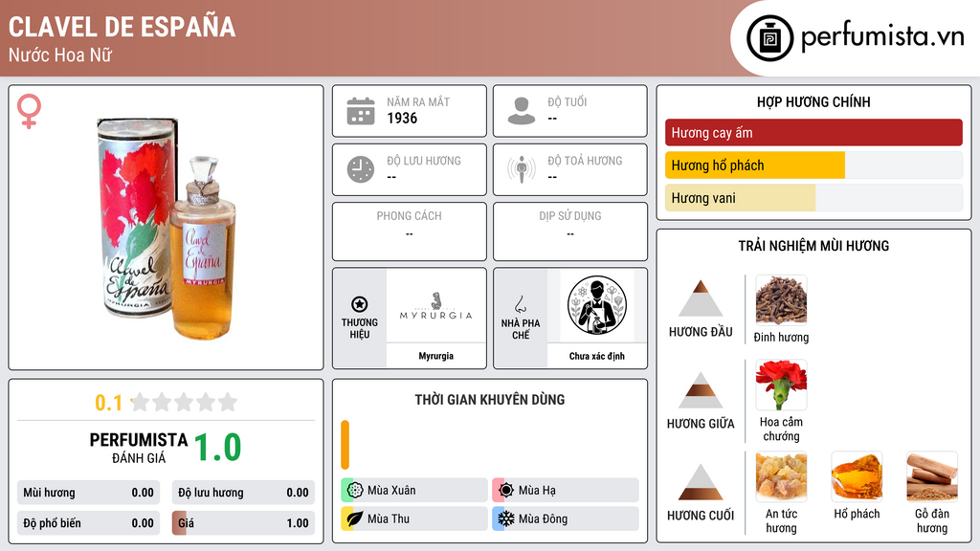Click the Hương đầu pyramid icon
Screen dimensions: 980x551
click(x=701, y=298)
